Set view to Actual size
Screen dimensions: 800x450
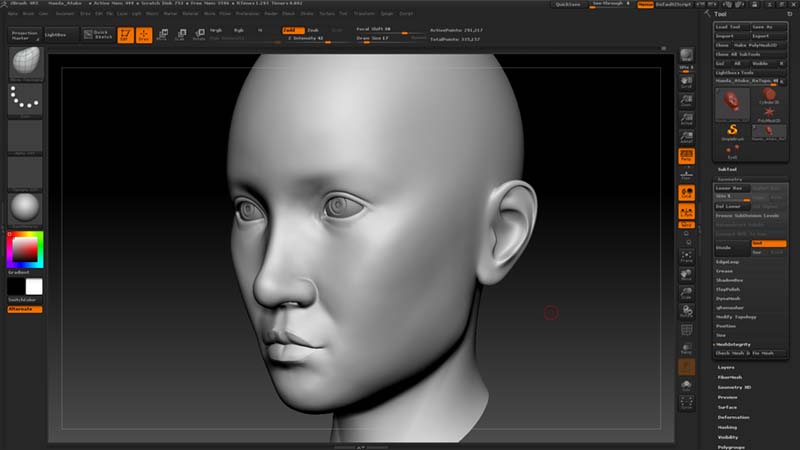point(686,118)
